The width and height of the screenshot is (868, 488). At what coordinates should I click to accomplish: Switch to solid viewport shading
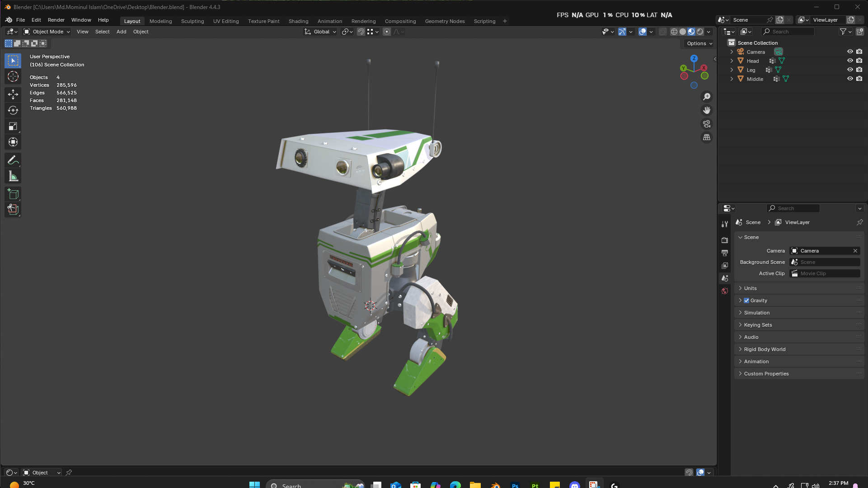pos(683,32)
